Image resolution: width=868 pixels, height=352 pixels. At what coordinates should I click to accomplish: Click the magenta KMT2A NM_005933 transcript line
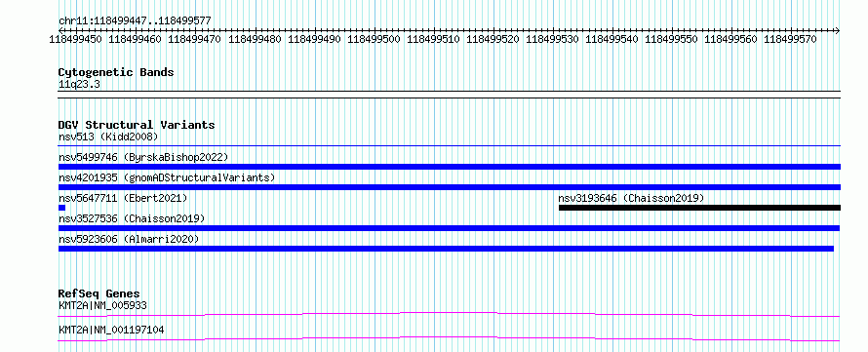(x=449, y=314)
